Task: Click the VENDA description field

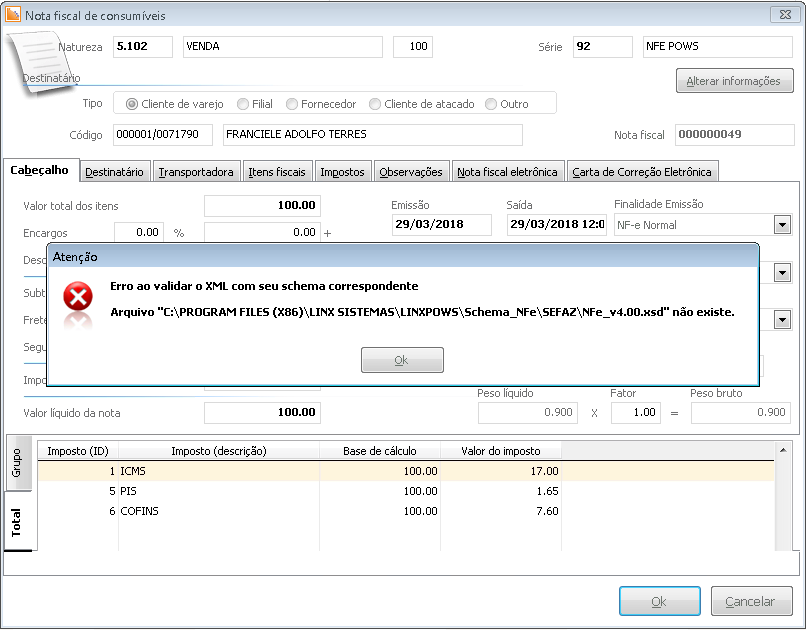Action: pyautogui.click(x=282, y=47)
